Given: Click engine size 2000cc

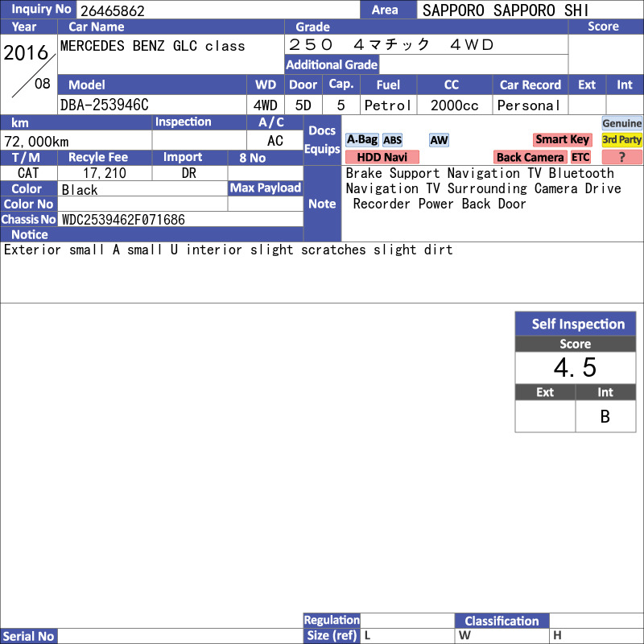Looking at the screenshot, I should [454, 105].
